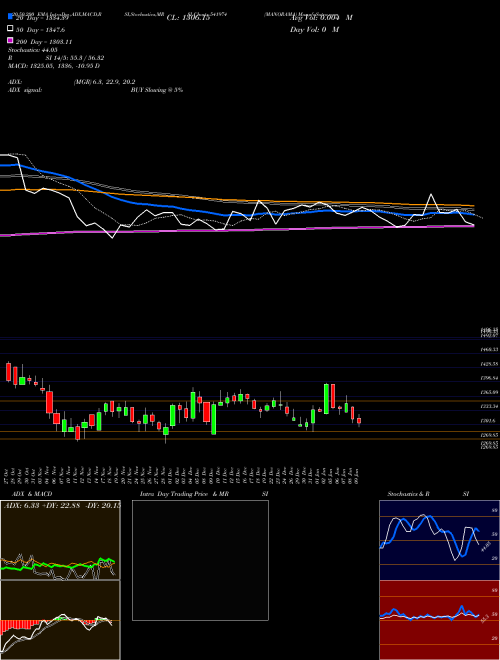This screenshot has height=660, width=500.
Task: Click the ADX/+DY/-DY values header in ADX panel
Action: 62,505
